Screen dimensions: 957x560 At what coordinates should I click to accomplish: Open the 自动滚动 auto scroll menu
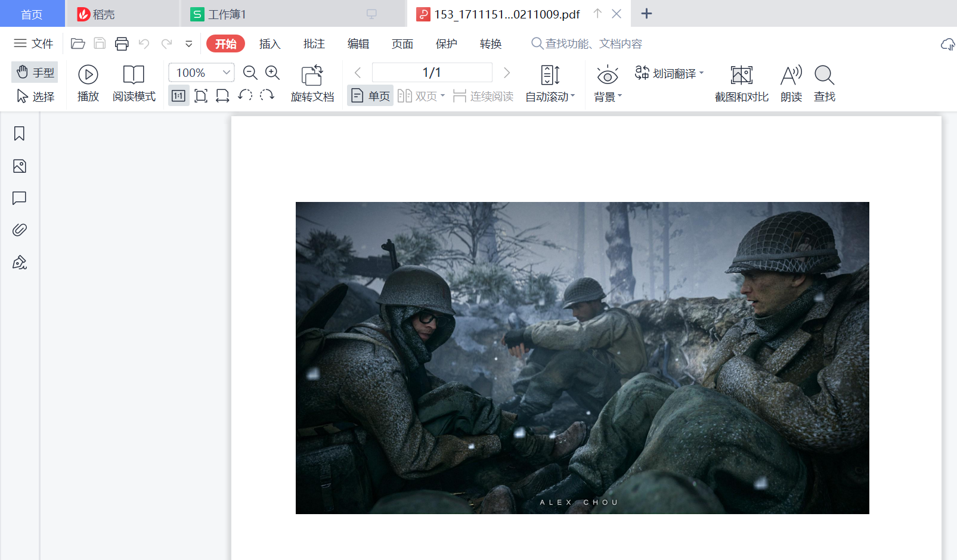tap(550, 83)
